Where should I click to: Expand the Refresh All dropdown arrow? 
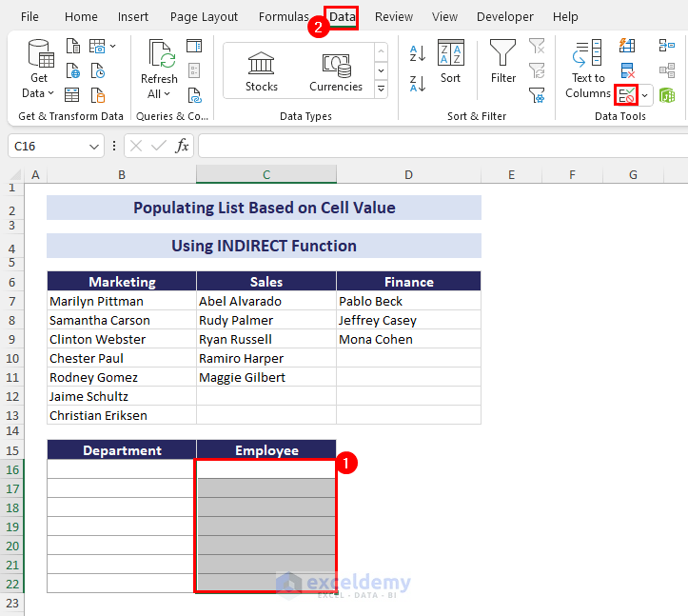(167, 94)
